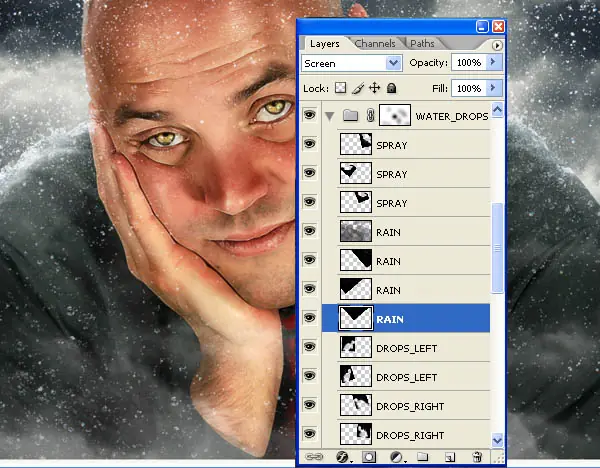Image resolution: width=600 pixels, height=468 pixels.
Task: Click the Opacity 100% value field
Action: (469, 62)
